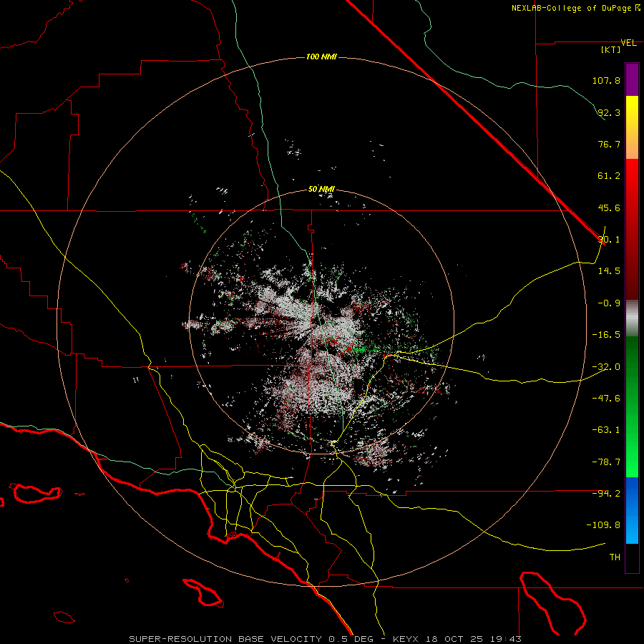Select the 92.3 scale value

609,112
